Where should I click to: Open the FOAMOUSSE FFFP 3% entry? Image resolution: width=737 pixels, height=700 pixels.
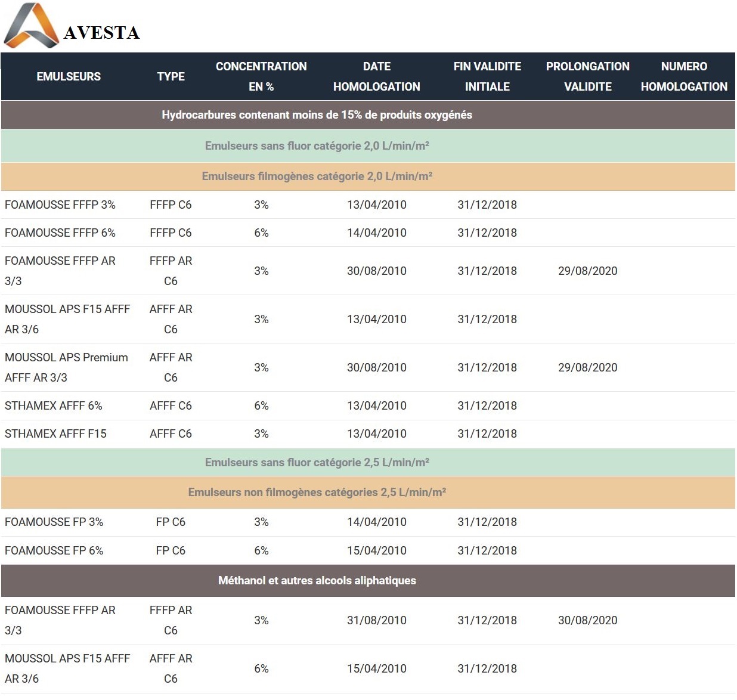(60, 205)
